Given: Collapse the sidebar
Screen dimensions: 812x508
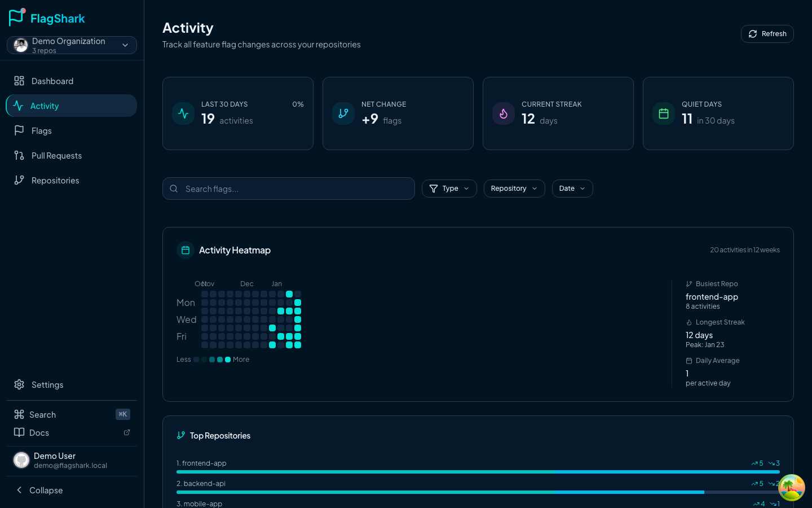Looking at the screenshot, I should [45, 491].
